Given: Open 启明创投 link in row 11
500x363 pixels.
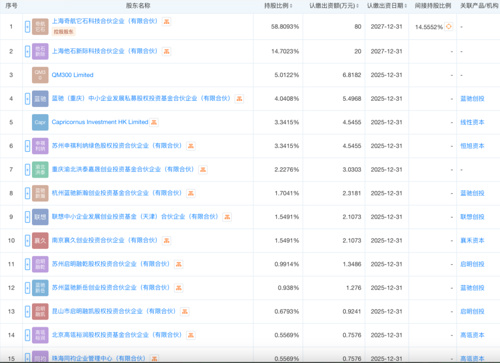Looking at the screenshot, I should pos(472,264).
